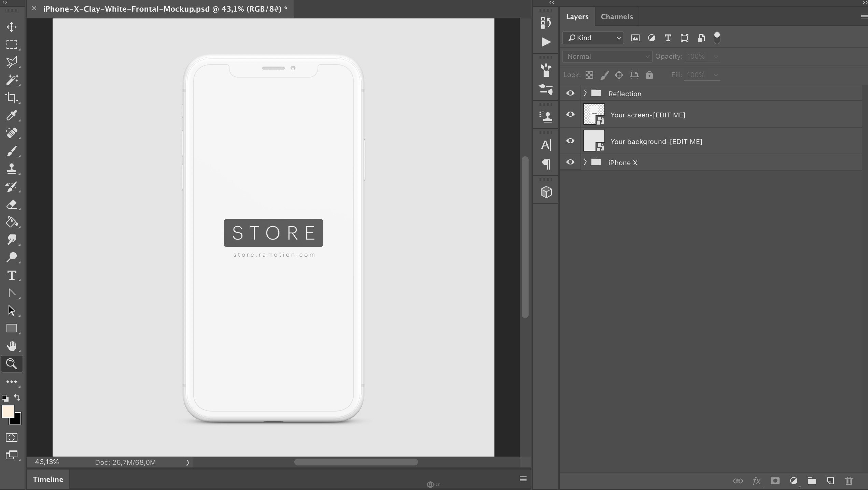Click the zoom percentage field 43,13%

[47, 462]
